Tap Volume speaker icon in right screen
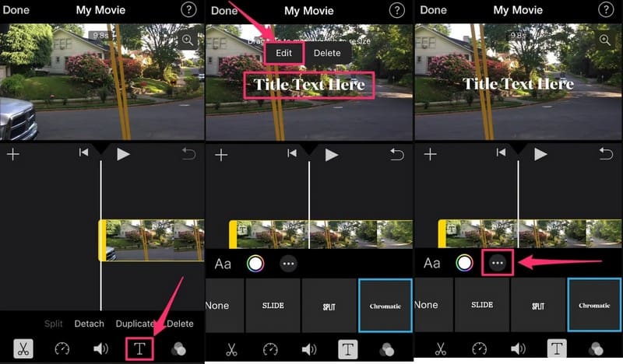Screen dimensions: 623x364 518,349
